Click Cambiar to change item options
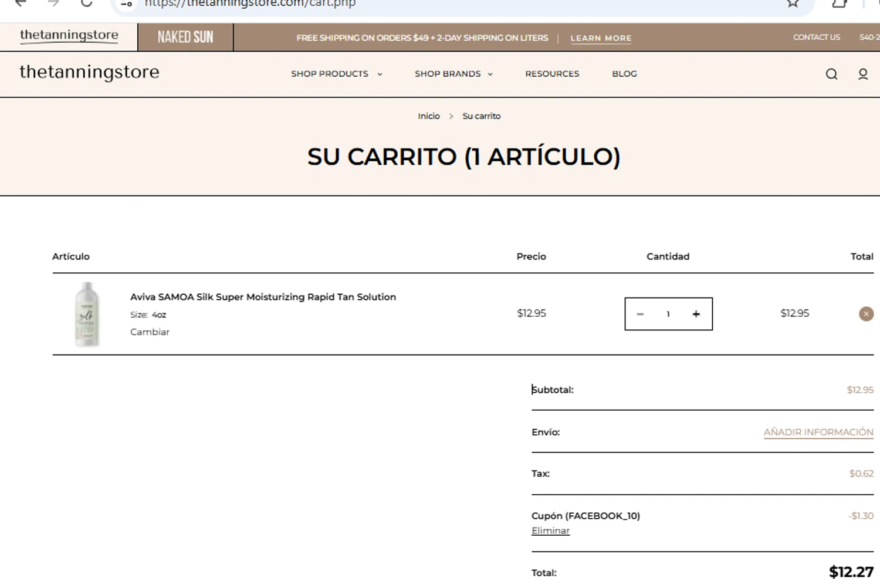880x588 pixels. coord(150,332)
